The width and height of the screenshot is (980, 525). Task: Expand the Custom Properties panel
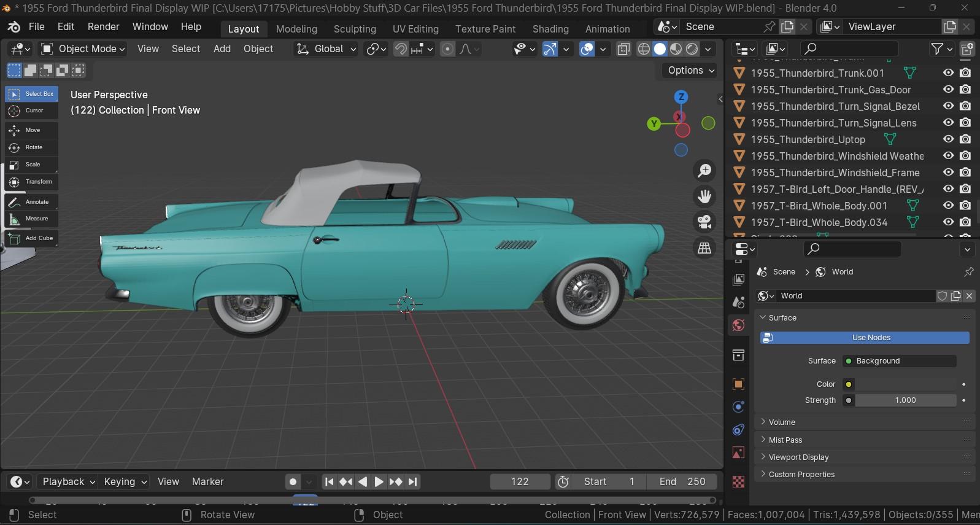pos(864,475)
